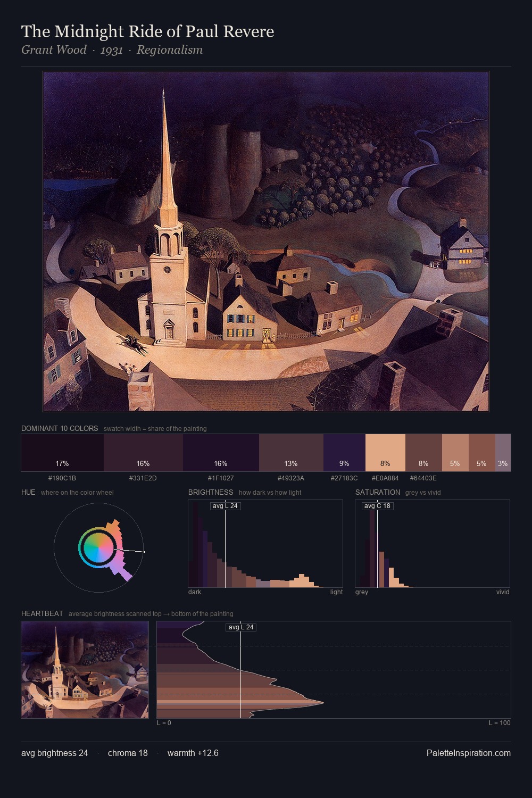
Task: Click the hex label #331E2D
Action: [x=143, y=478]
